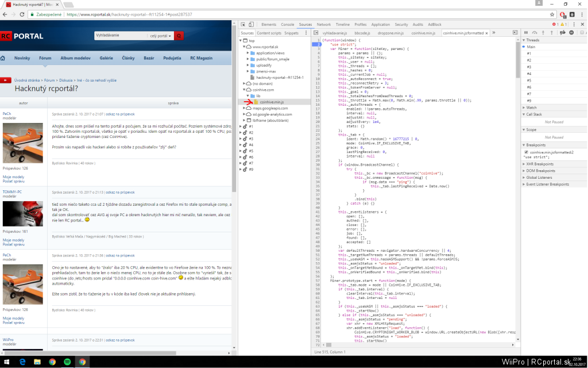This screenshot has height=368, width=588.
Task: Switch to the Network panel tab
Action: [x=324, y=24]
